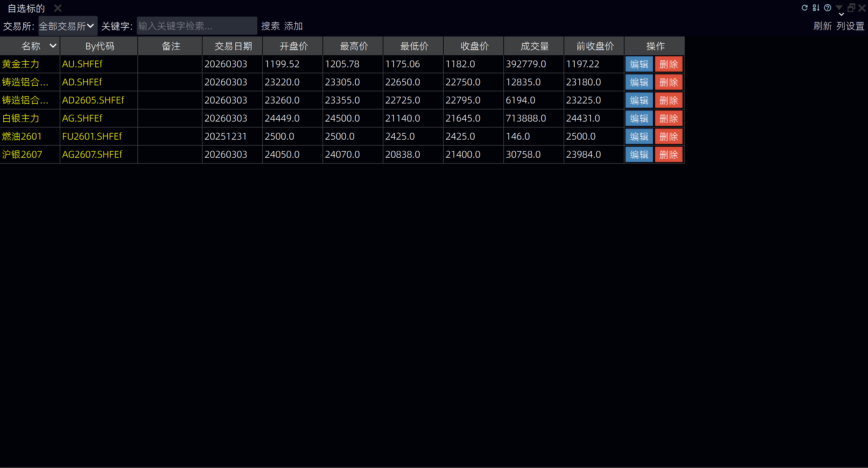Click the circular reload icon at top right
Screen dimensions: 868x468
point(804,8)
